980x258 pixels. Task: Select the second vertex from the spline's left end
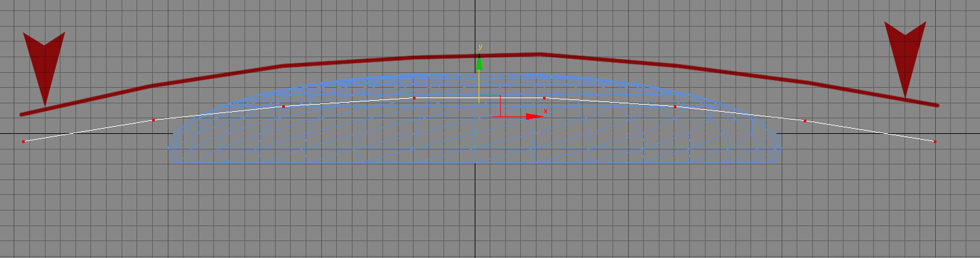153,120
